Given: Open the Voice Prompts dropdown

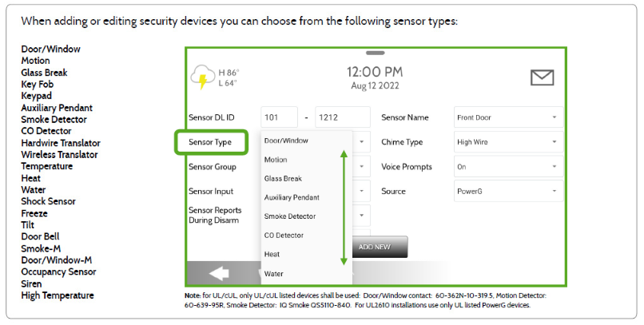Looking at the screenshot, I should [508, 167].
